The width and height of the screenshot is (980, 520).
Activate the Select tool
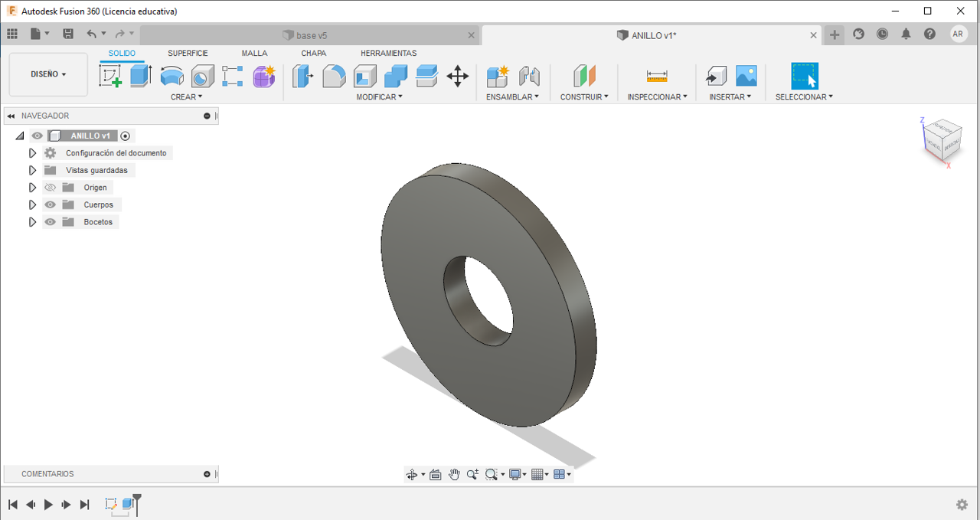tap(805, 76)
